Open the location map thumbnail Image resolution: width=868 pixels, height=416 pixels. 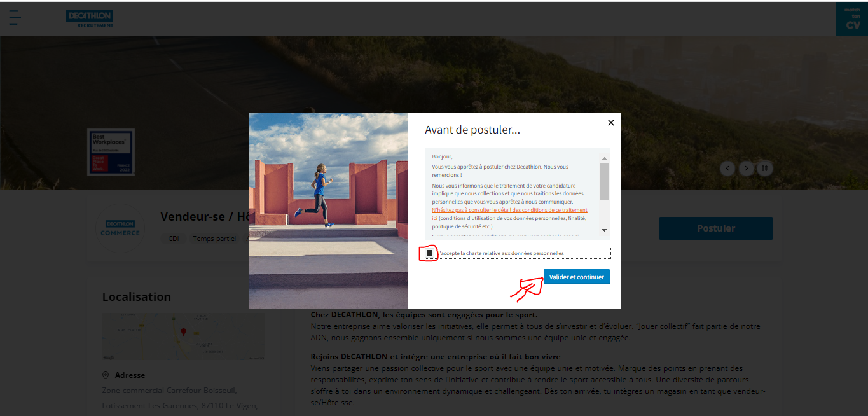pyautogui.click(x=183, y=336)
